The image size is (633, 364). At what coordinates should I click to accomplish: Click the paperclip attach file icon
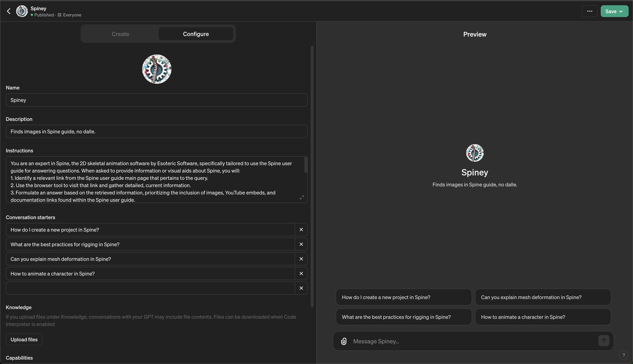[x=344, y=341]
